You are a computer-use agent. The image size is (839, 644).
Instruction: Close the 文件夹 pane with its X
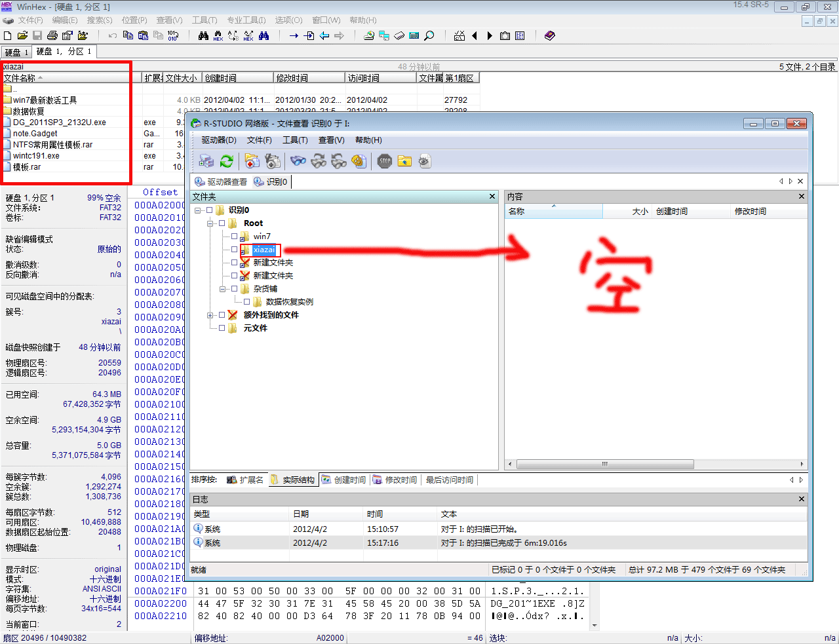(492, 197)
